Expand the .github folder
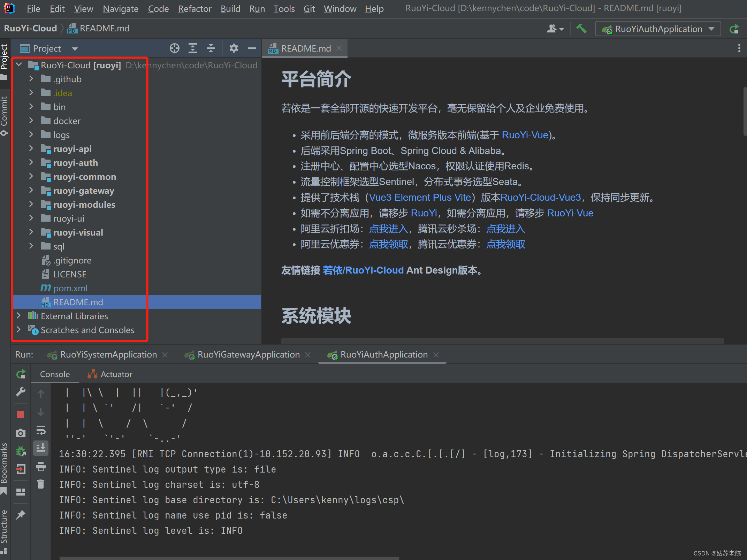Image resolution: width=747 pixels, height=560 pixels. pos(31,79)
